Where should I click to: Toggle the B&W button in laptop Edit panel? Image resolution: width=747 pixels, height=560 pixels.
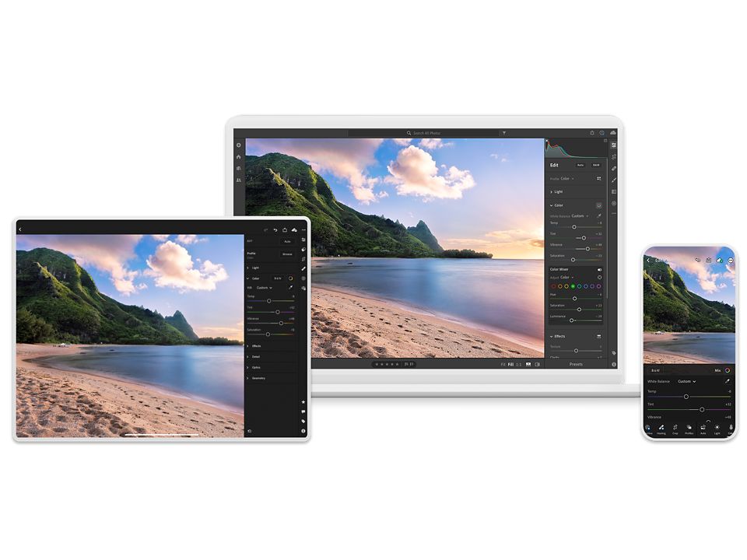pyautogui.click(x=596, y=165)
